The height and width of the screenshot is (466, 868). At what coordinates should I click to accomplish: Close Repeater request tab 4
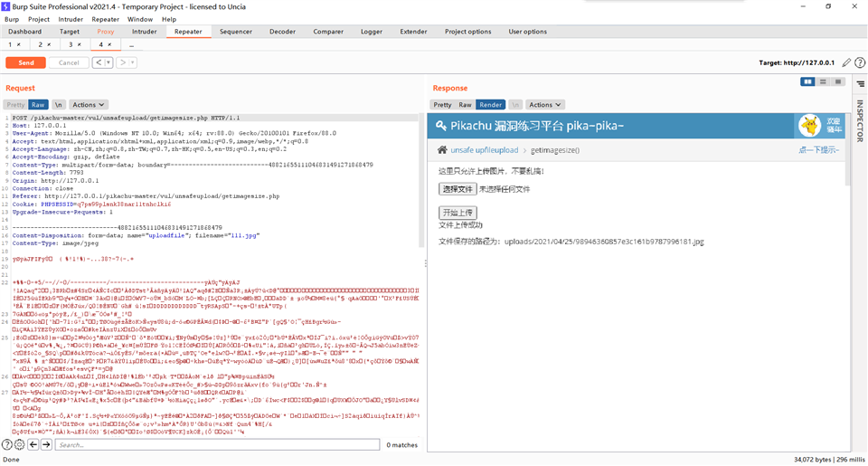click(109, 44)
